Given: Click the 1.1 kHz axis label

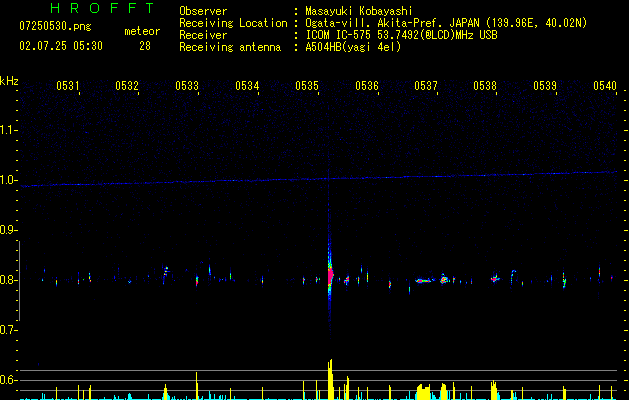Looking at the screenshot, I should coord(7,130).
